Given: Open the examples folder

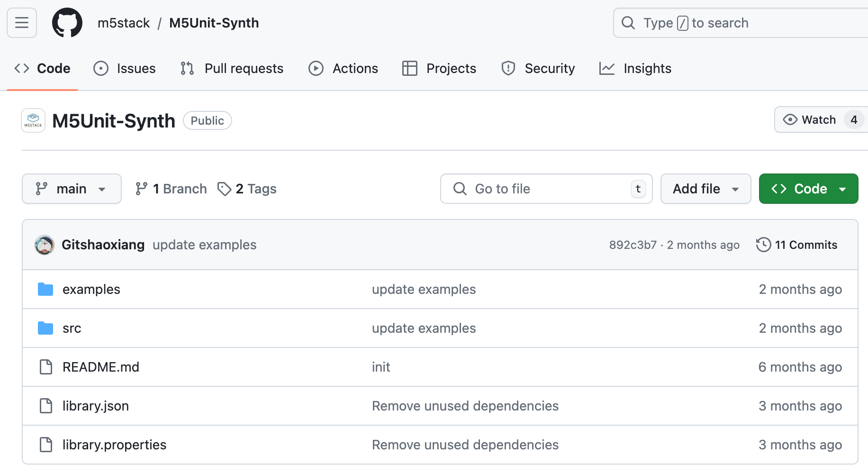Looking at the screenshot, I should click(x=91, y=289).
